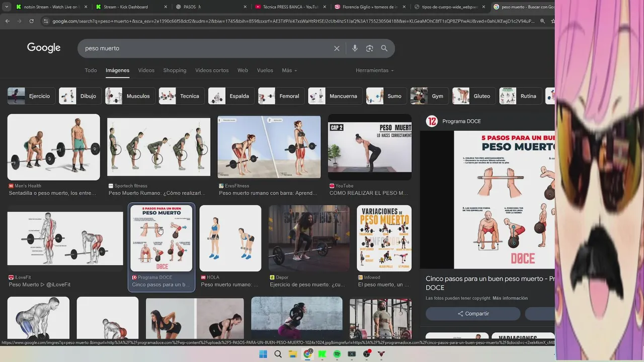Filter by the Femoral chip
The height and width of the screenshot is (362, 644).
pyautogui.click(x=281, y=96)
